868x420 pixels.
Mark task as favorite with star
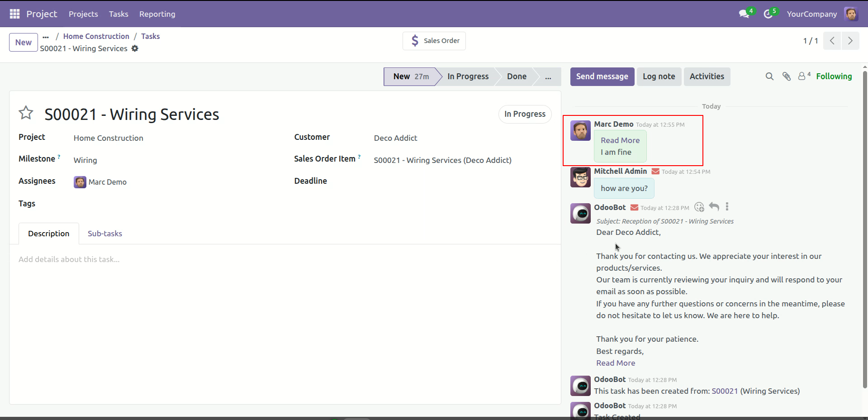26,113
